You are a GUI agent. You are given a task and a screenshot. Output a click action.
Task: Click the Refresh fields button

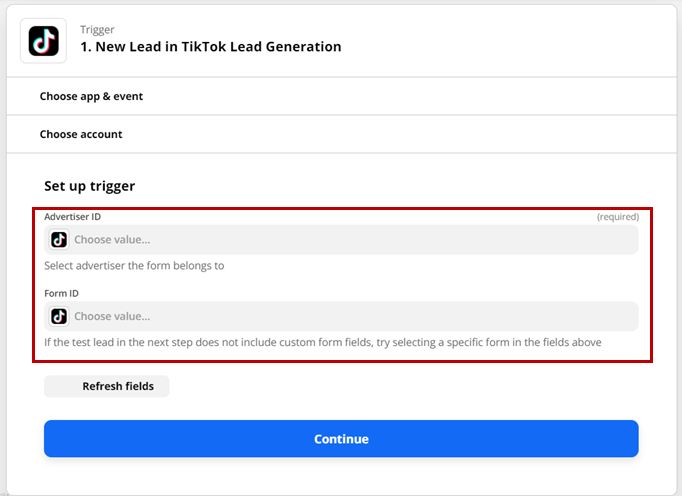pos(107,386)
